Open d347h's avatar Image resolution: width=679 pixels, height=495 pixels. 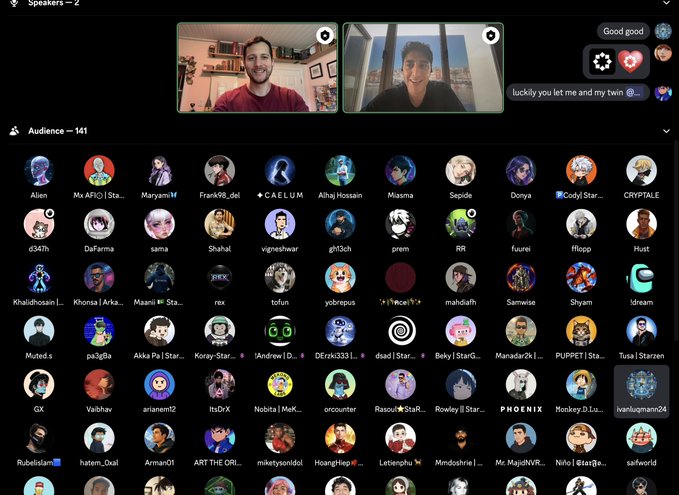[39, 224]
